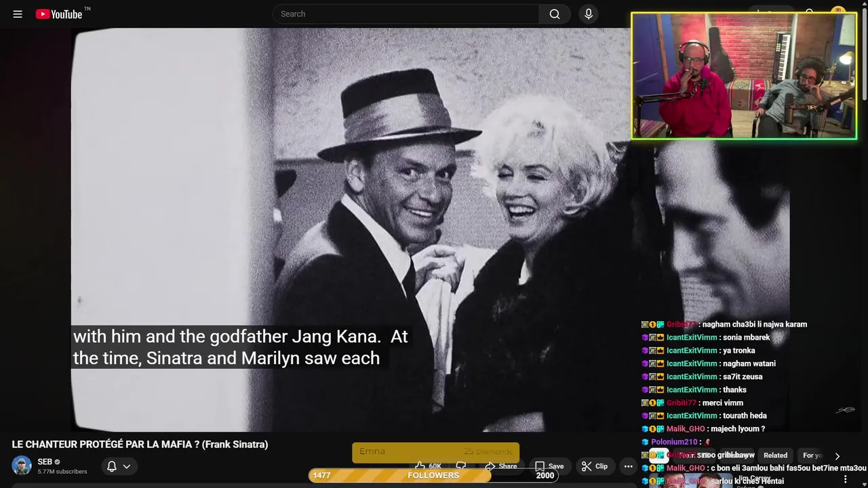The width and height of the screenshot is (868, 488).
Task: Select the Related chip filter
Action: coord(775,455)
